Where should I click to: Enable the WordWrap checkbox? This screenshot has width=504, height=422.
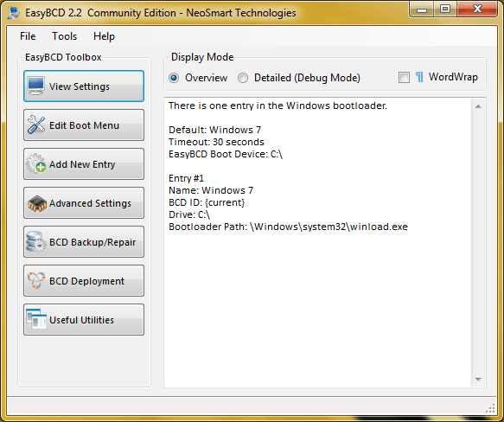(404, 78)
